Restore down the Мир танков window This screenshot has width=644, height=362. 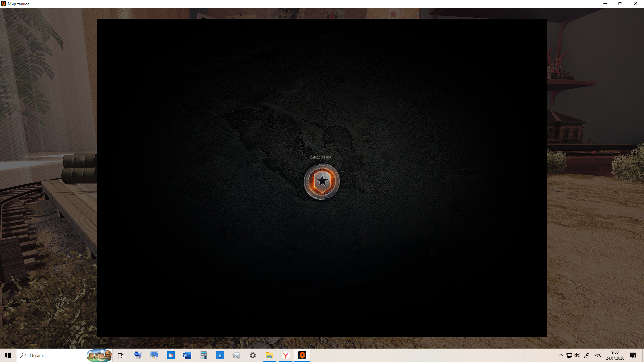[620, 4]
